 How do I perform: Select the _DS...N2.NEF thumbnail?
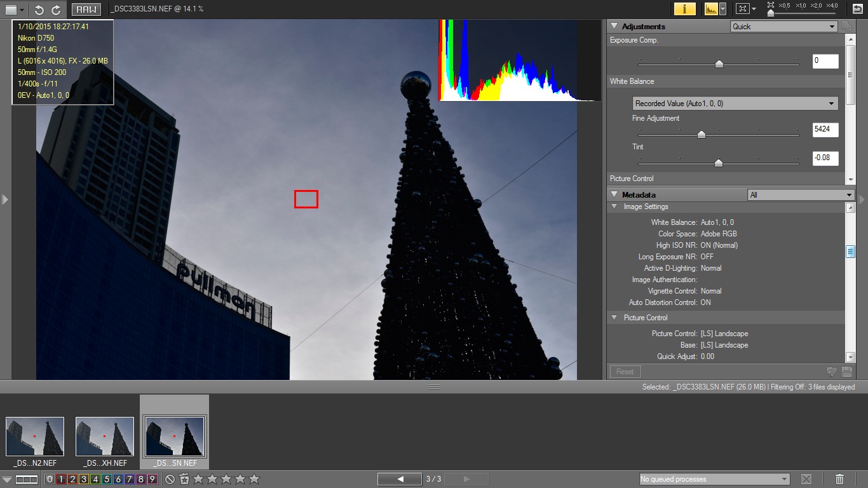pyautogui.click(x=35, y=437)
